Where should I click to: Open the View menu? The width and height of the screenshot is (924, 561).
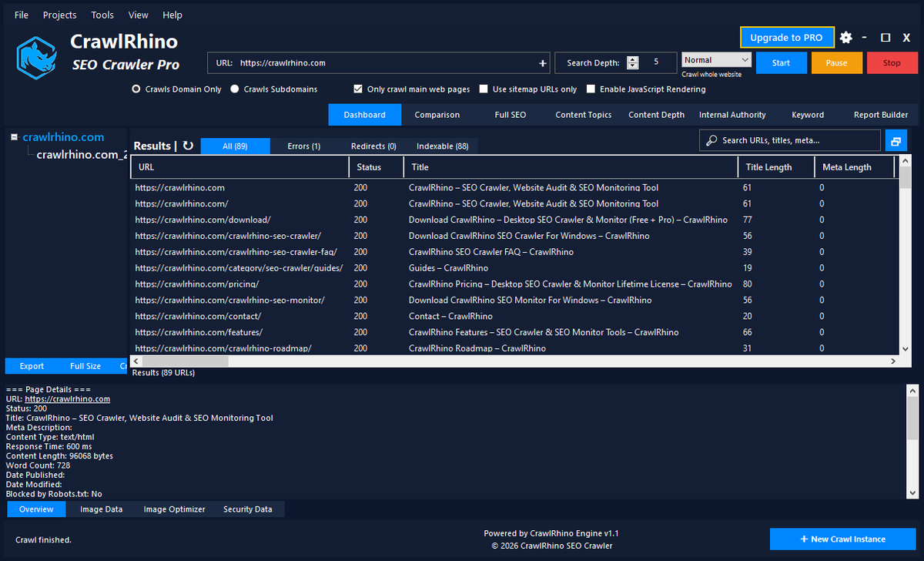tap(139, 15)
